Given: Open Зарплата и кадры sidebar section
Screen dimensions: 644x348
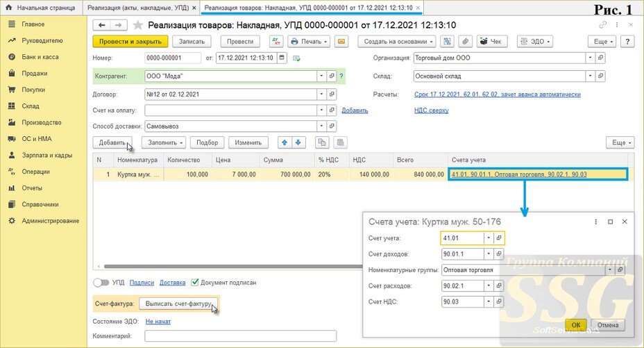Looking at the screenshot, I should point(46,156).
